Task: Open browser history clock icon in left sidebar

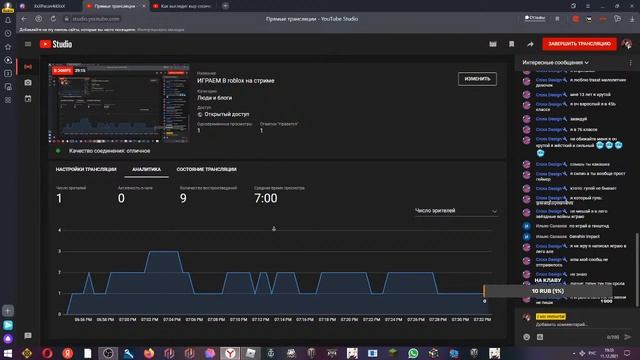Action: tap(8, 33)
